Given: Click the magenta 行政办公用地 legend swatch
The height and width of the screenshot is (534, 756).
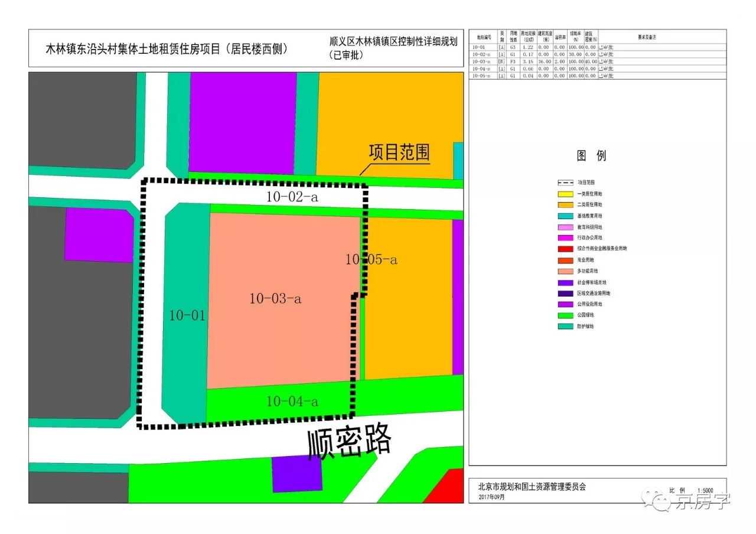Looking at the screenshot, I should pos(565,238).
